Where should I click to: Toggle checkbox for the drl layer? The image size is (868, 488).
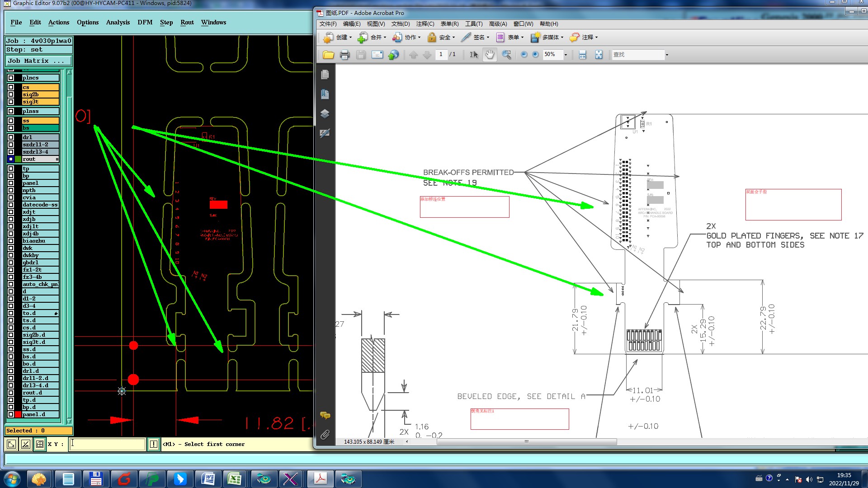point(11,137)
